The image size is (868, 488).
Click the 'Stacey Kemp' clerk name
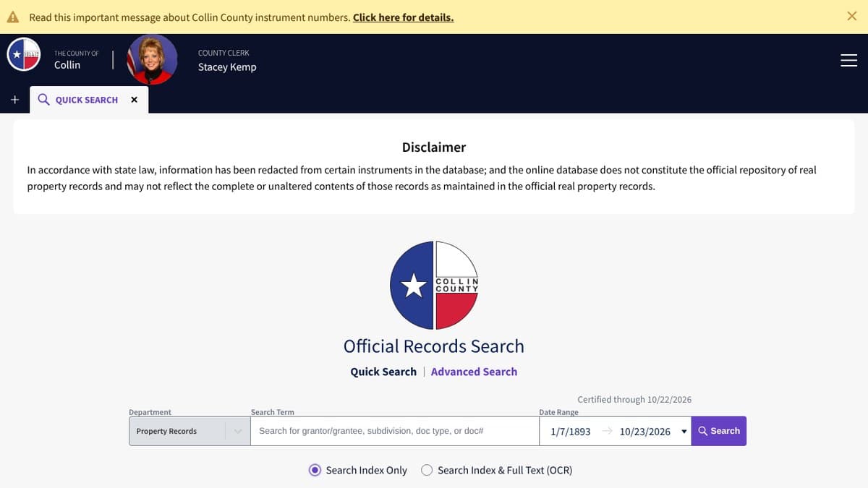(227, 67)
